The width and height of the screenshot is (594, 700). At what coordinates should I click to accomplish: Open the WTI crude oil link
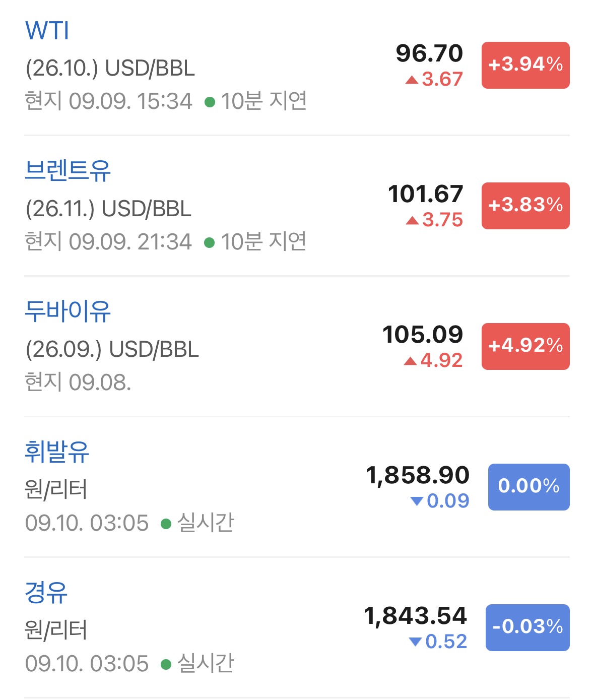tap(47, 31)
